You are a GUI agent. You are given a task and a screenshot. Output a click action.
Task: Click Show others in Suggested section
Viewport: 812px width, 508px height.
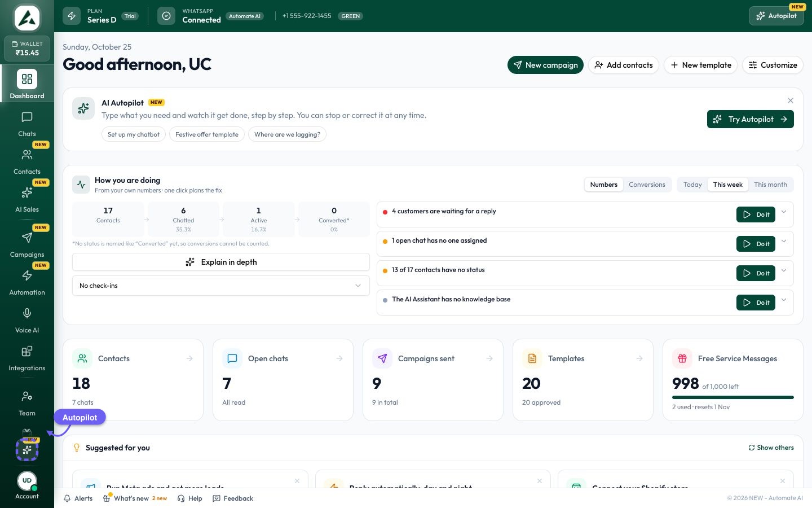pyautogui.click(x=771, y=448)
